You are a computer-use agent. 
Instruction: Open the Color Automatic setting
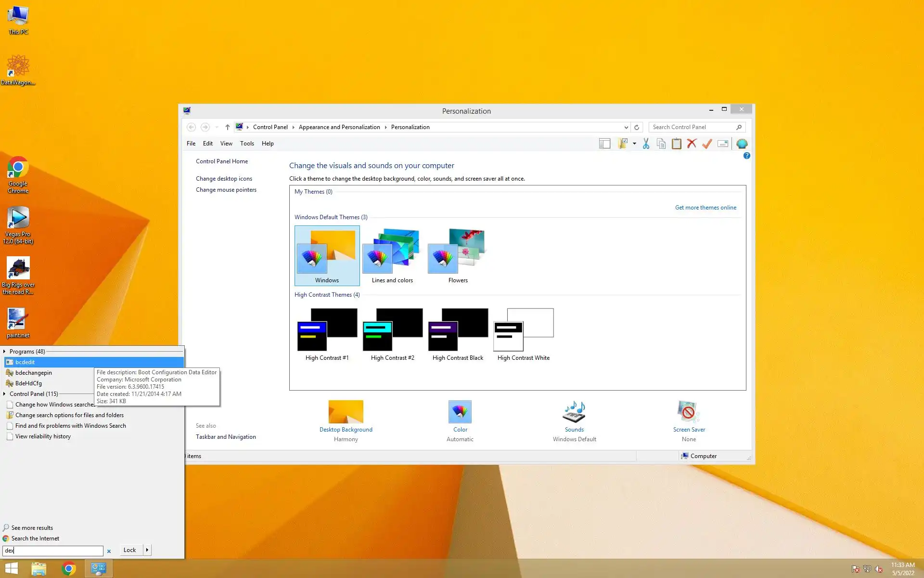coord(460,419)
